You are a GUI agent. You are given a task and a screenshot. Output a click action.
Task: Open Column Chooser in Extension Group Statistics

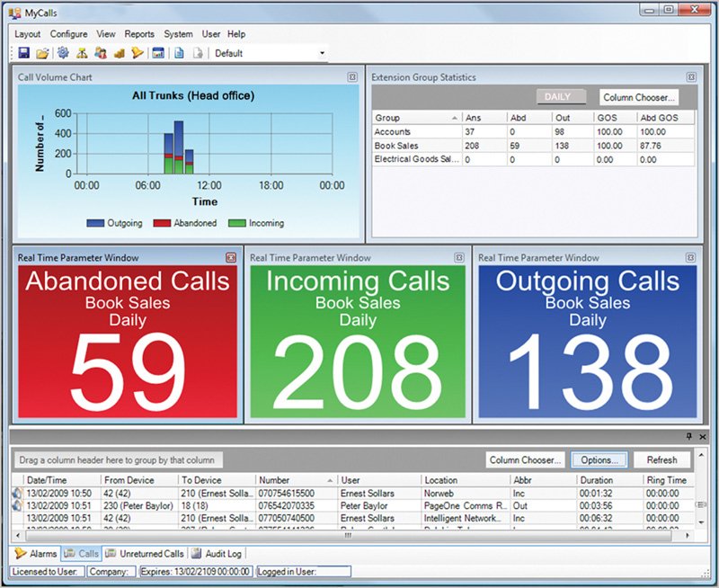point(639,97)
